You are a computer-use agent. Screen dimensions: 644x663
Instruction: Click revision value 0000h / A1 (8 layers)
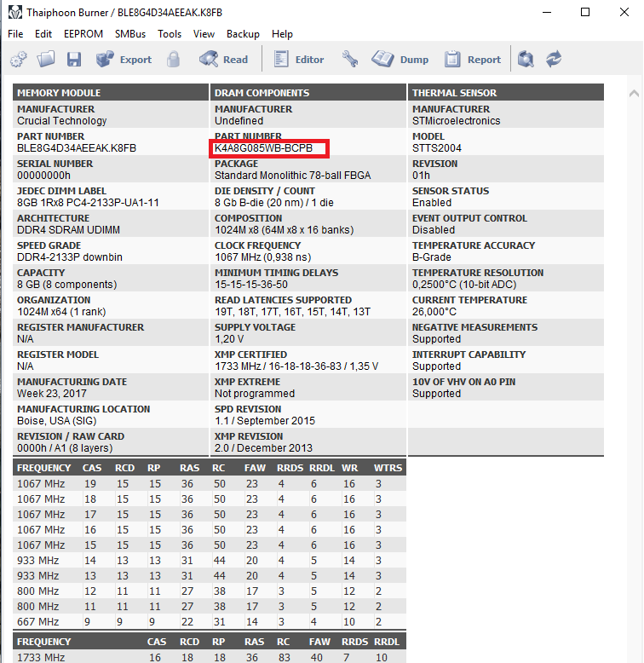click(x=65, y=448)
